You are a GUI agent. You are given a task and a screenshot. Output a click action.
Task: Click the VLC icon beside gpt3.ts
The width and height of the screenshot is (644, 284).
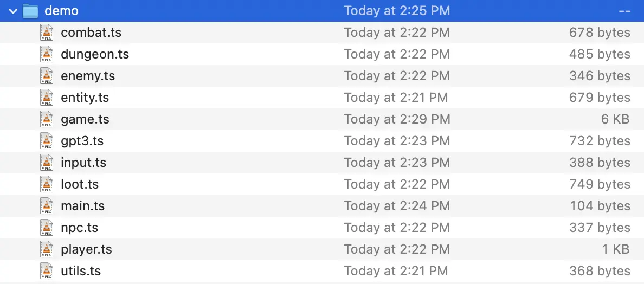click(47, 141)
